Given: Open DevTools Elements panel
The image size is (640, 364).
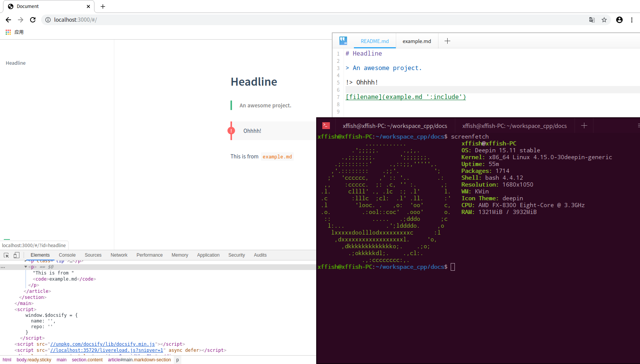Looking at the screenshot, I should point(40,255).
